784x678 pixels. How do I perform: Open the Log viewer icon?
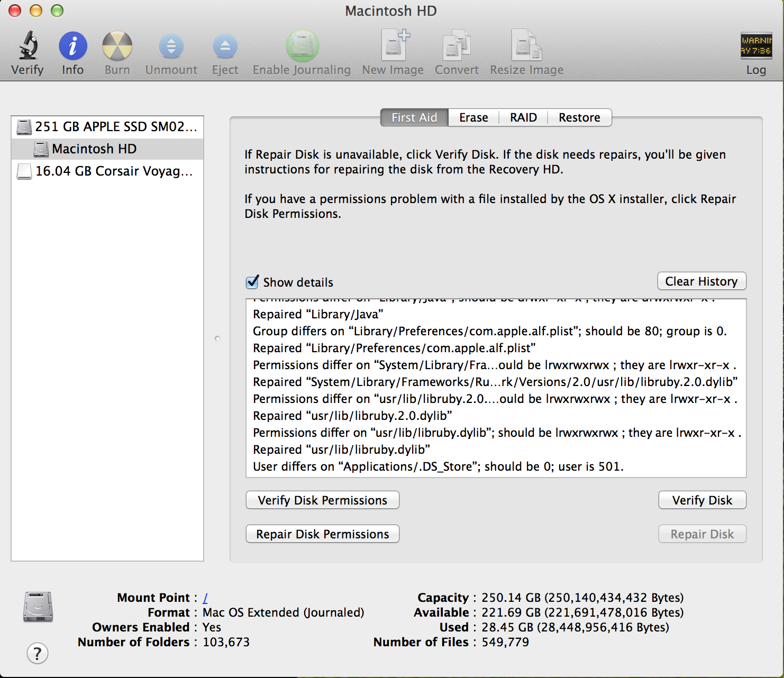coord(756,45)
